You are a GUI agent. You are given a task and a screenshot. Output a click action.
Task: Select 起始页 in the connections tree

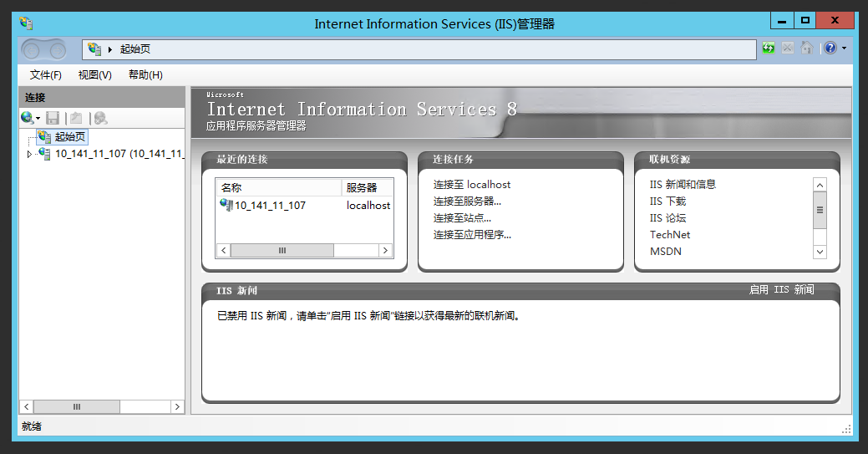pyautogui.click(x=70, y=137)
